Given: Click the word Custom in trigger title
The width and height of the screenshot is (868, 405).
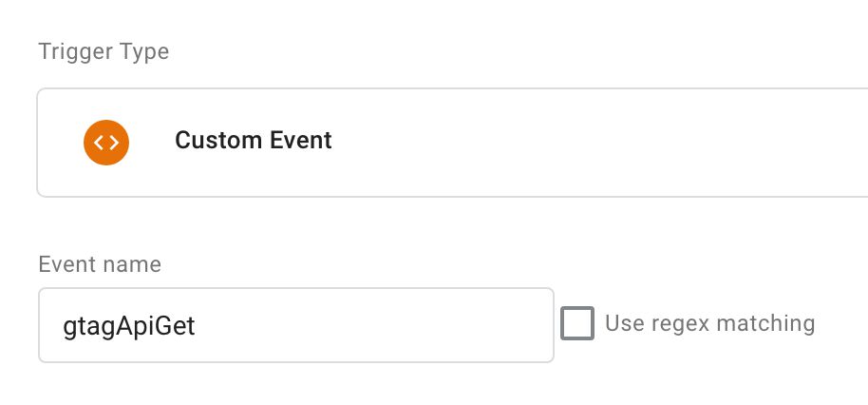Looking at the screenshot, I should point(218,140).
